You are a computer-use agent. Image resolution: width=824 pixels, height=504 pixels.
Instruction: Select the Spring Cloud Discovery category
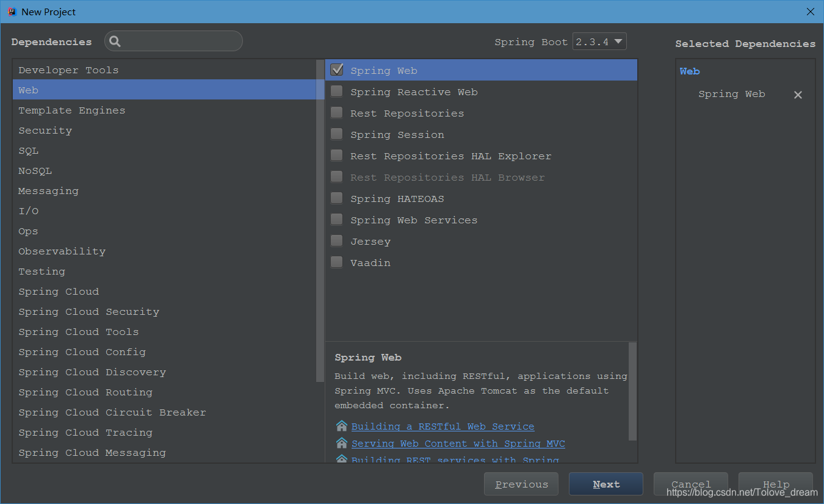[165, 372]
